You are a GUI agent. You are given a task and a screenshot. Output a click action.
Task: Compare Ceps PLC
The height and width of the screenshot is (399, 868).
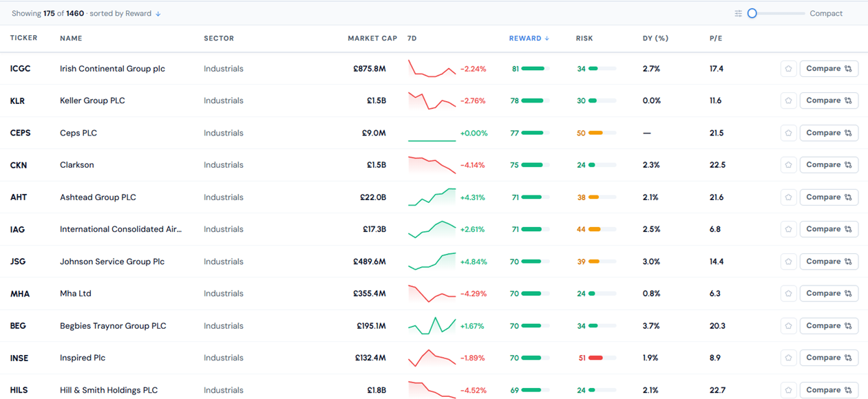tap(829, 133)
